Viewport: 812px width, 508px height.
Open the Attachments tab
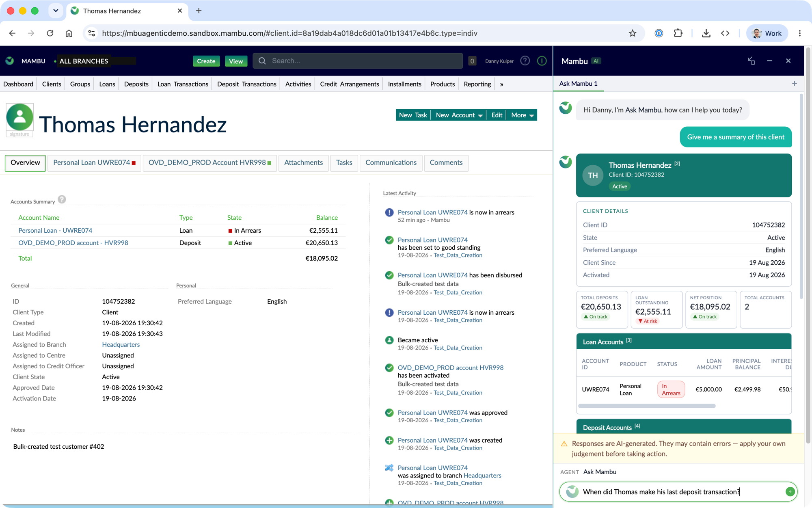(303, 163)
